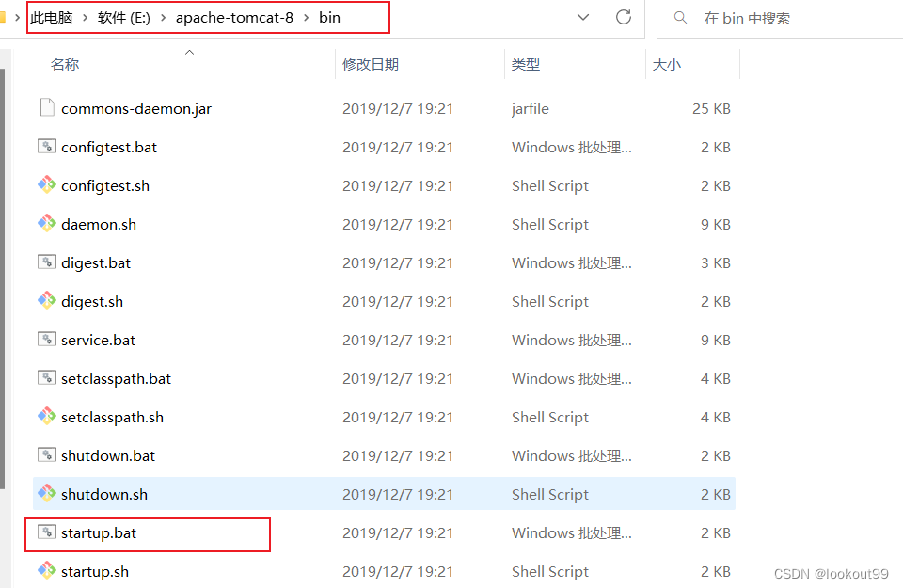This screenshot has height=588, width=903.
Task: Click the 9 KB size of service.bat
Action: coord(715,341)
